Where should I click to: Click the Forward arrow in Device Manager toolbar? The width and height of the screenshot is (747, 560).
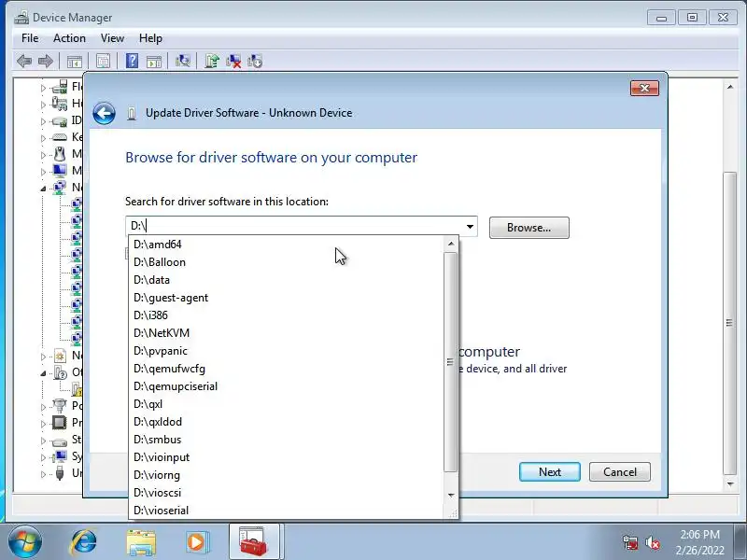point(45,61)
